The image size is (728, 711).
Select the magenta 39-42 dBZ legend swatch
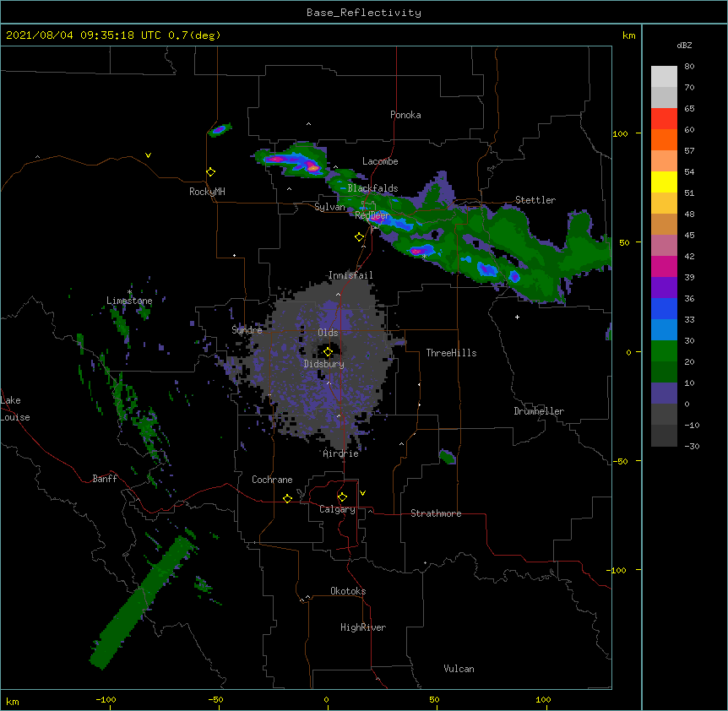pyautogui.click(x=664, y=266)
